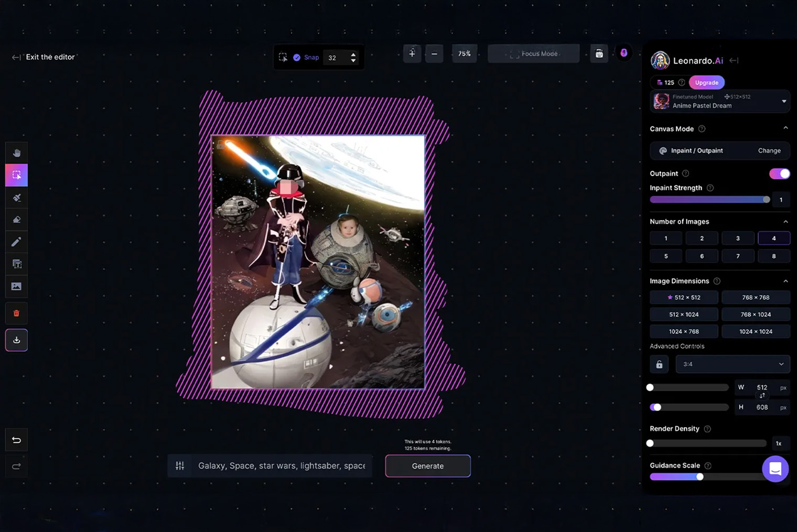
Task: Click the Leonardo.Ai logo avatar
Action: (x=660, y=61)
